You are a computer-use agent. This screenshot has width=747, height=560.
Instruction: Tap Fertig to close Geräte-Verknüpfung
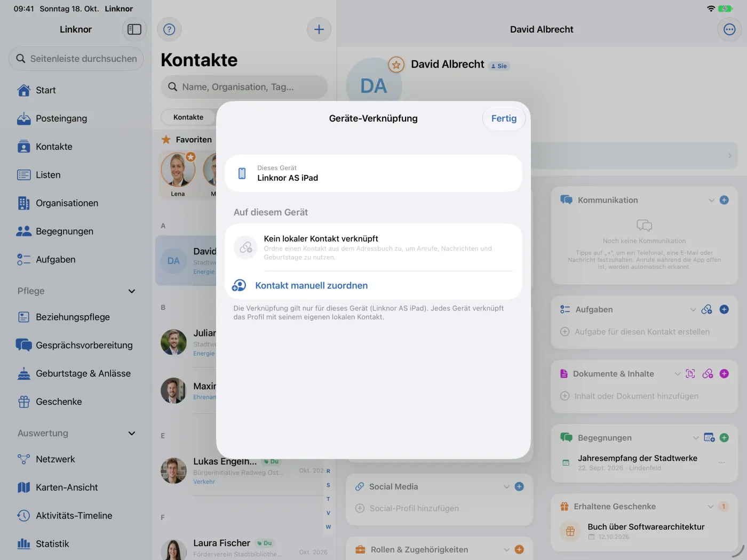tap(504, 118)
